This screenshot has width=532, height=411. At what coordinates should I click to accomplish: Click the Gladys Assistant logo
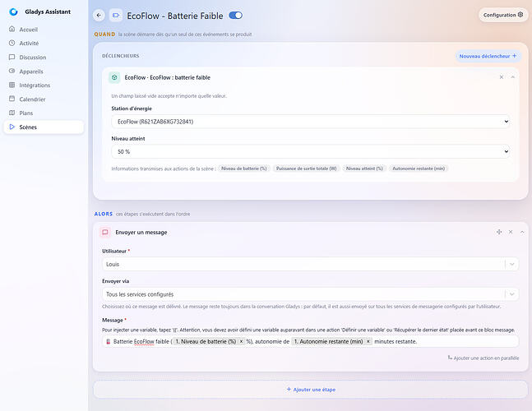pyautogui.click(x=14, y=12)
